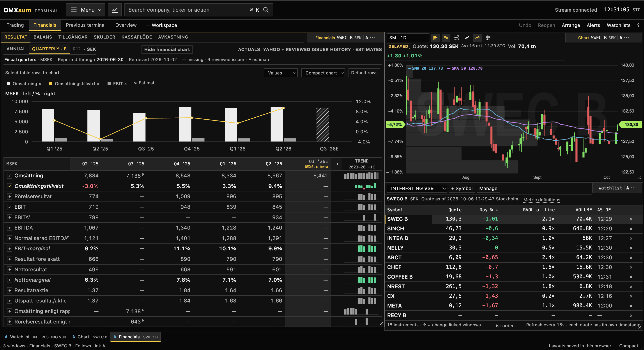Screen dimensions: 644x350
Task: Switch to ANNUAL period tab
Action: click(16, 49)
